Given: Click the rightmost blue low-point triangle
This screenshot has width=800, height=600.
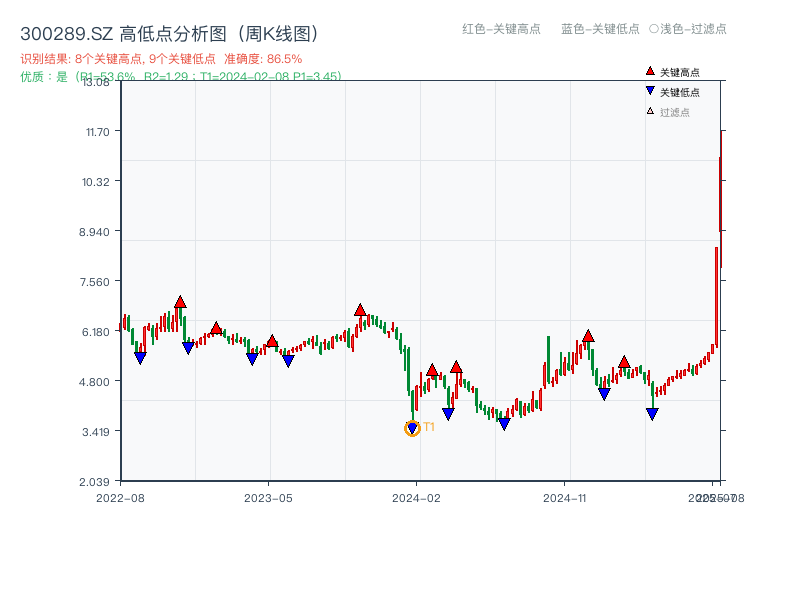Looking at the screenshot, I should (x=652, y=414).
